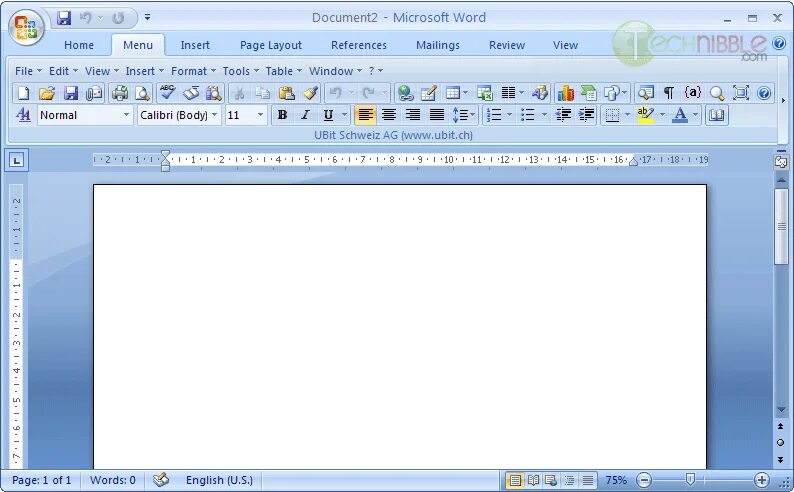This screenshot has height=492, width=794.
Task: Open bullets list dropdown arrow
Action: [544, 115]
